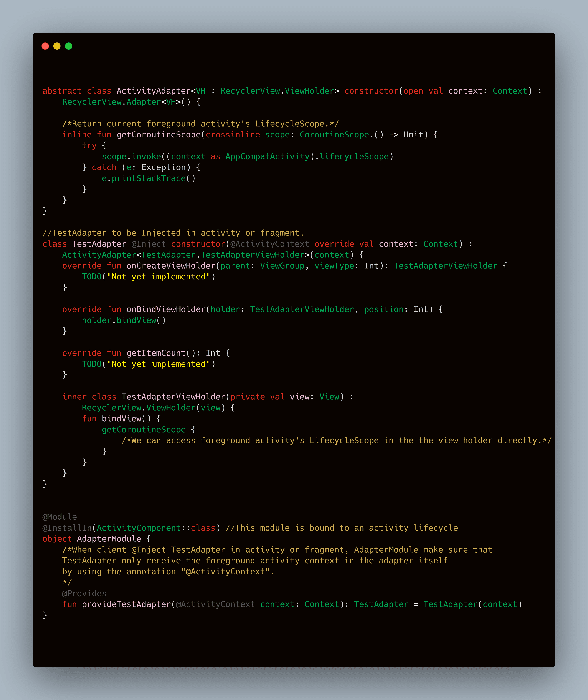Click the red close window dot
The image size is (588, 700).
45,46
